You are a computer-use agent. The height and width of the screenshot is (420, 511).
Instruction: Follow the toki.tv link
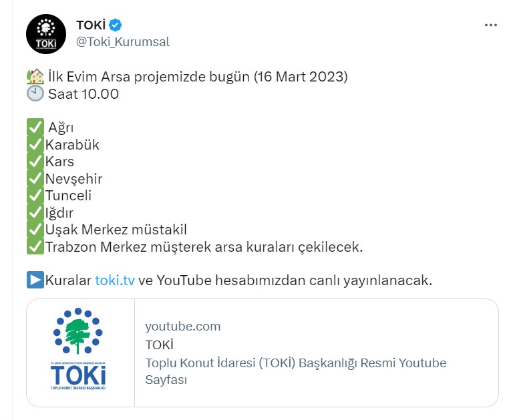click(x=115, y=280)
